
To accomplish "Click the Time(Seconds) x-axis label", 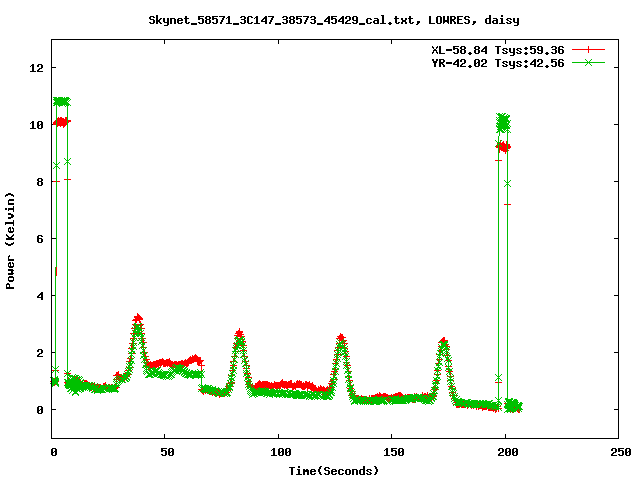I will 334,471.
